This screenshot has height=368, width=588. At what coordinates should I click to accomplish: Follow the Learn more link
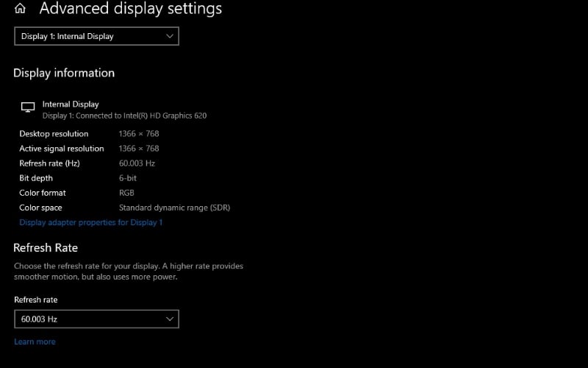tap(35, 342)
